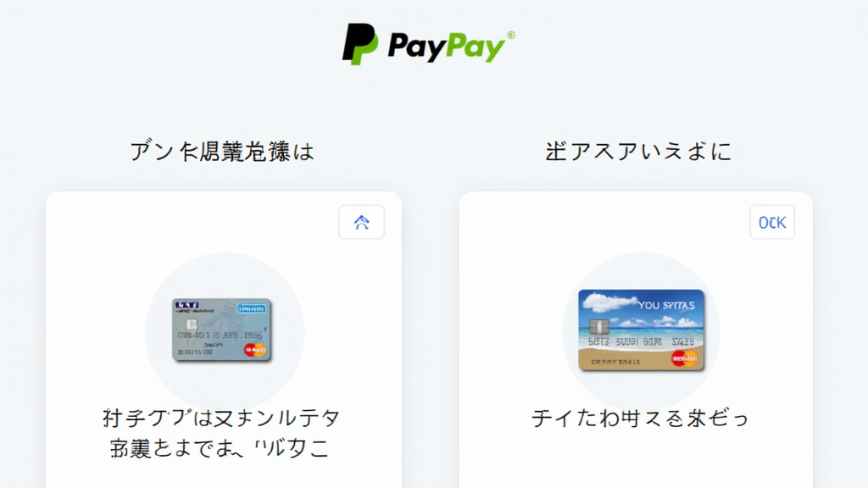Viewport: 868px width, 488px height.
Task: Click the YOU SPITAS text on beach card
Action: (x=666, y=305)
